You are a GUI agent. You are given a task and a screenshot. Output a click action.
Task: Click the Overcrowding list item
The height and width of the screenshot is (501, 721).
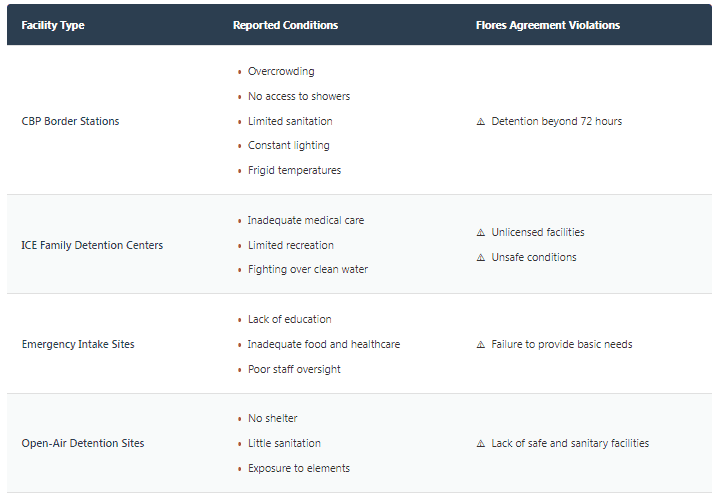281,72
